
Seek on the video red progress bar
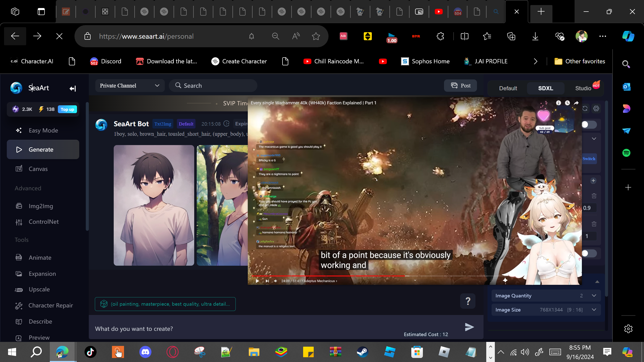328,276
